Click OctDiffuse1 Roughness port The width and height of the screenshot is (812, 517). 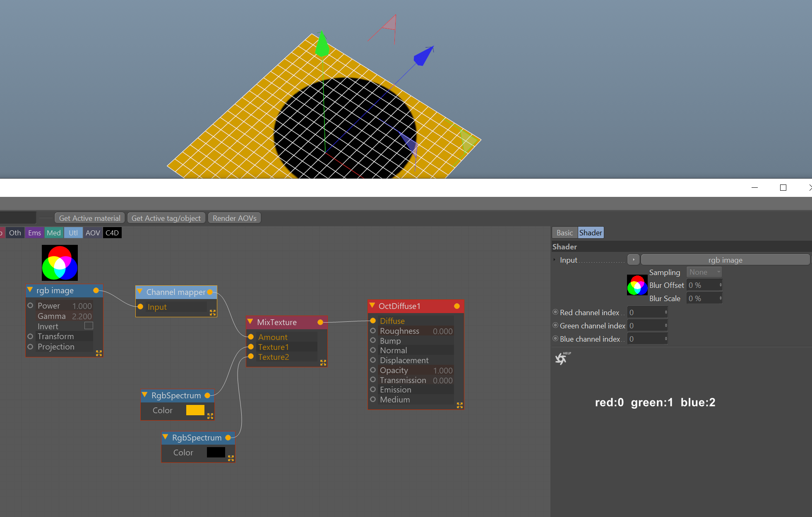tap(373, 331)
